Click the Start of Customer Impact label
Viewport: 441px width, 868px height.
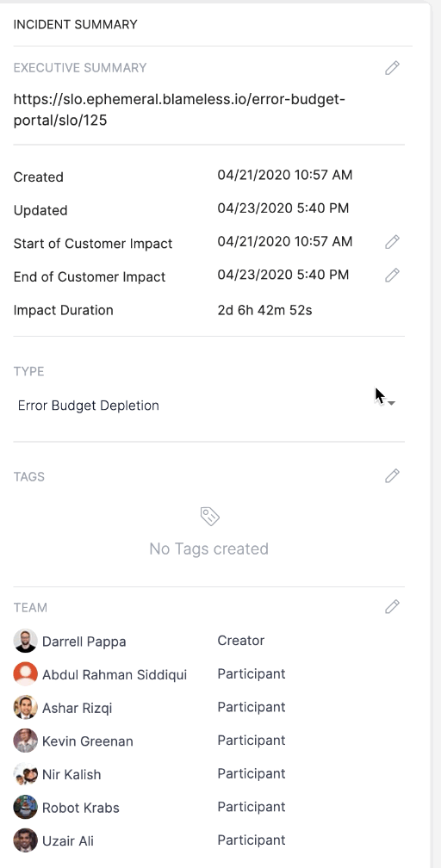[93, 244]
